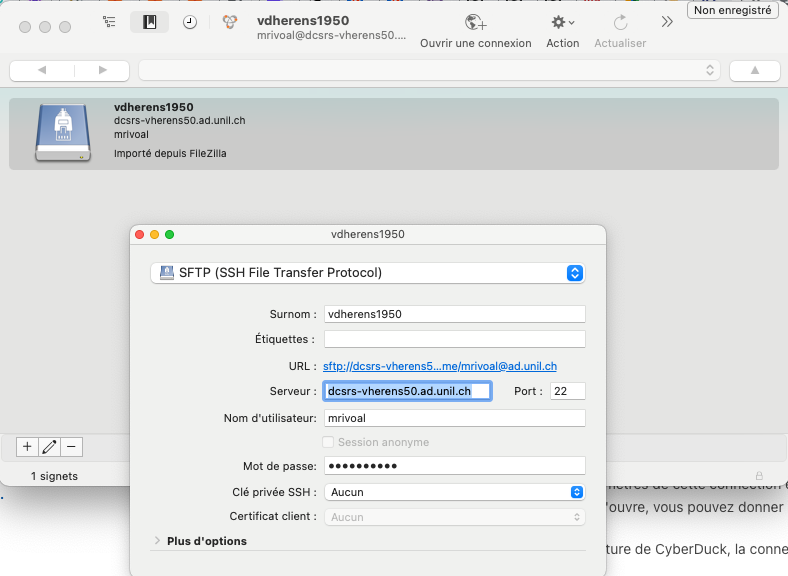
Task: Open the SFTP protocol dropdown
Action: pyautogui.click(x=366, y=272)
